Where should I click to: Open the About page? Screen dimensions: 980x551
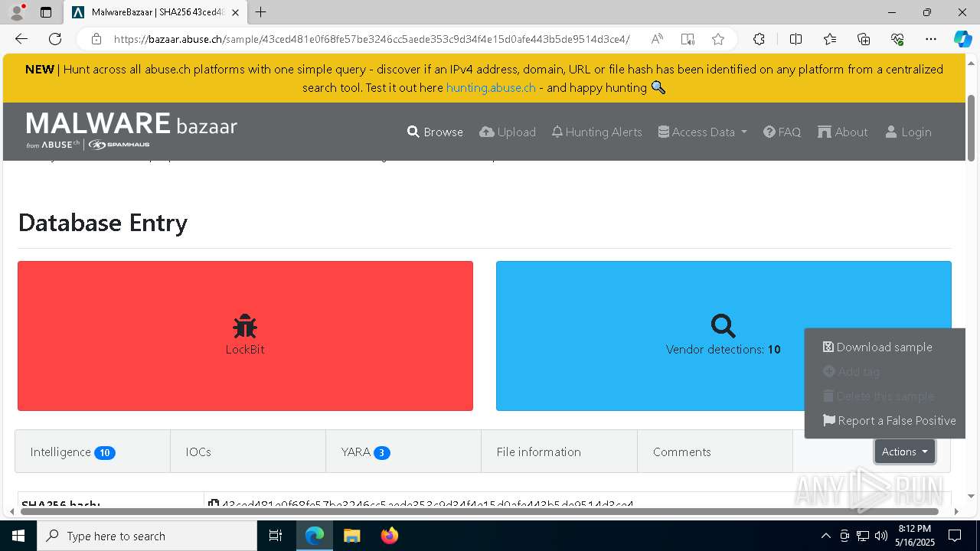(842, 132)
